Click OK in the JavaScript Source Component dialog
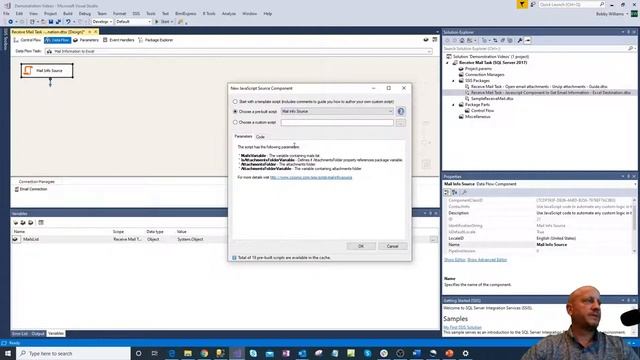The width and height of the screenshot is (640, 360). [361, 246]
